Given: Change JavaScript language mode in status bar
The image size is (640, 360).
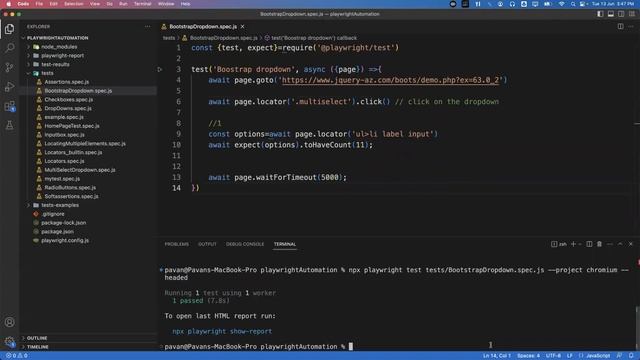Looking at the screenshot, I should (598, 356).
